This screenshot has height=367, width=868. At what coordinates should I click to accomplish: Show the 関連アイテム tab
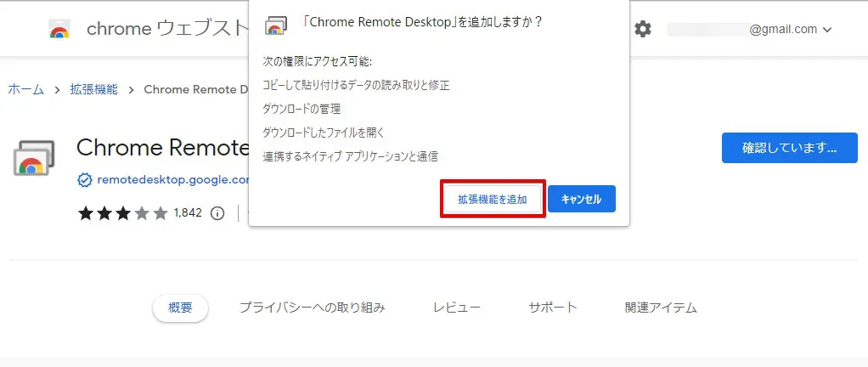661,308
